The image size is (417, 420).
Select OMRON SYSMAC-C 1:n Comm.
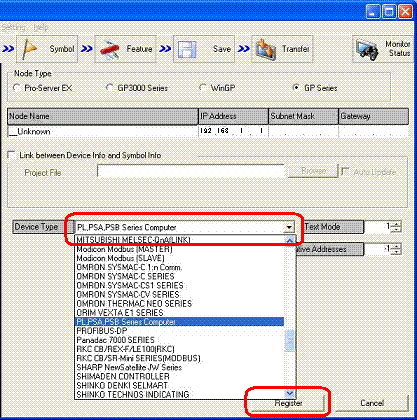pyautogui.click(x=180, y=267)
